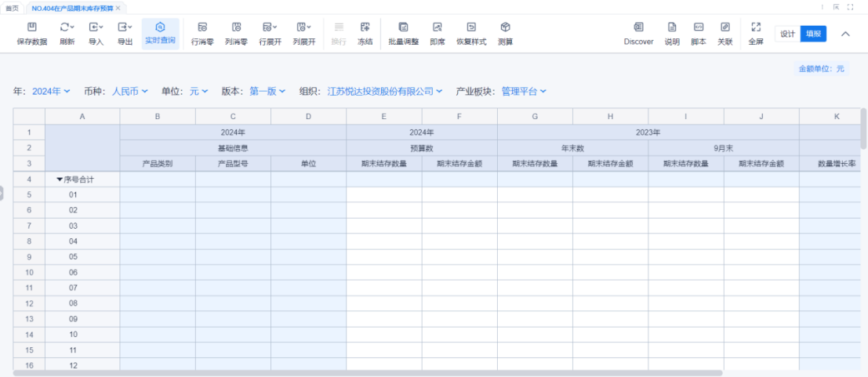Open the 组织 company selector dropdown
The width and height of the screenshot is (868, 377).
385,92
